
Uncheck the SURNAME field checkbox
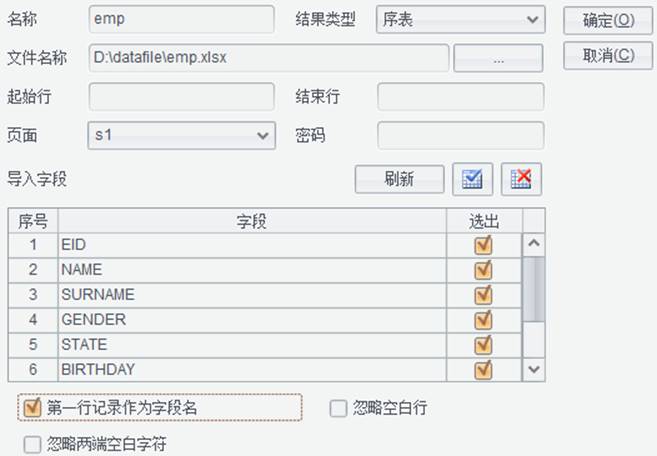point(483,295)
